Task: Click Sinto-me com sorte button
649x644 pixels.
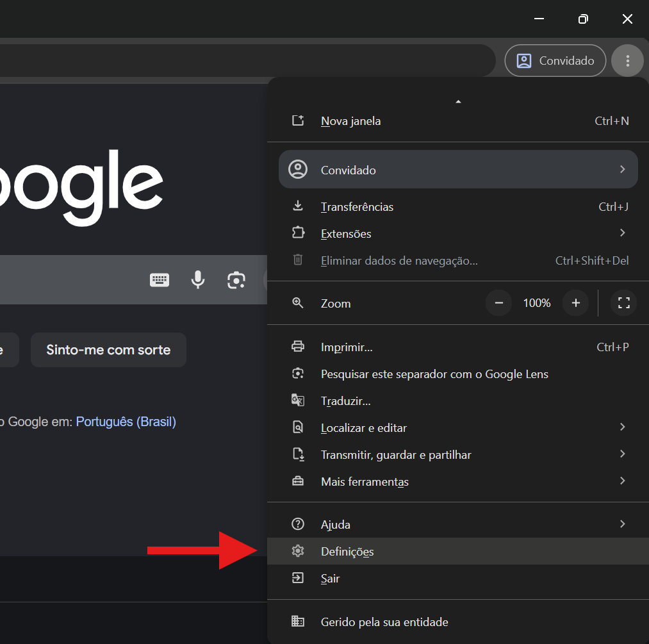Action: click(108, 350)
